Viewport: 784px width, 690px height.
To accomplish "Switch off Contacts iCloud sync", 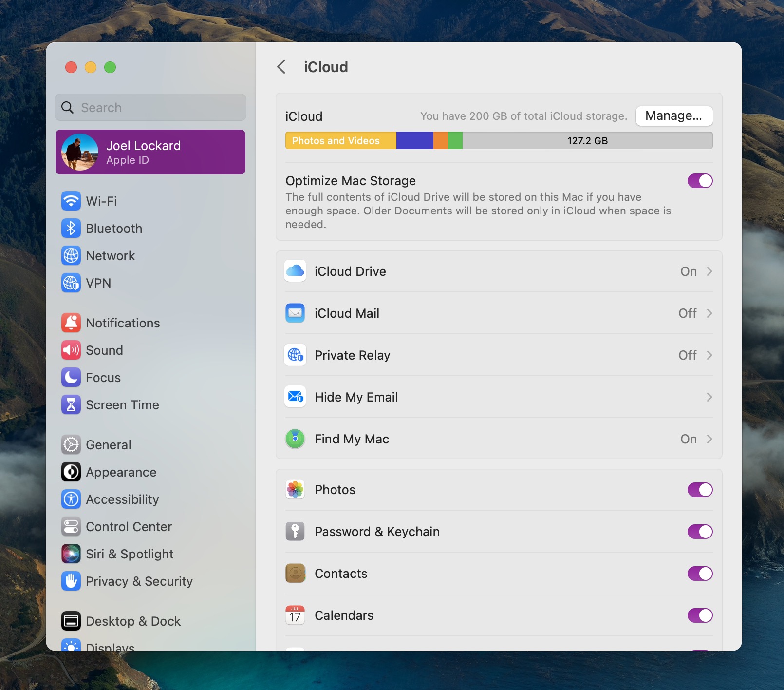I will click(x=700, y=574).
